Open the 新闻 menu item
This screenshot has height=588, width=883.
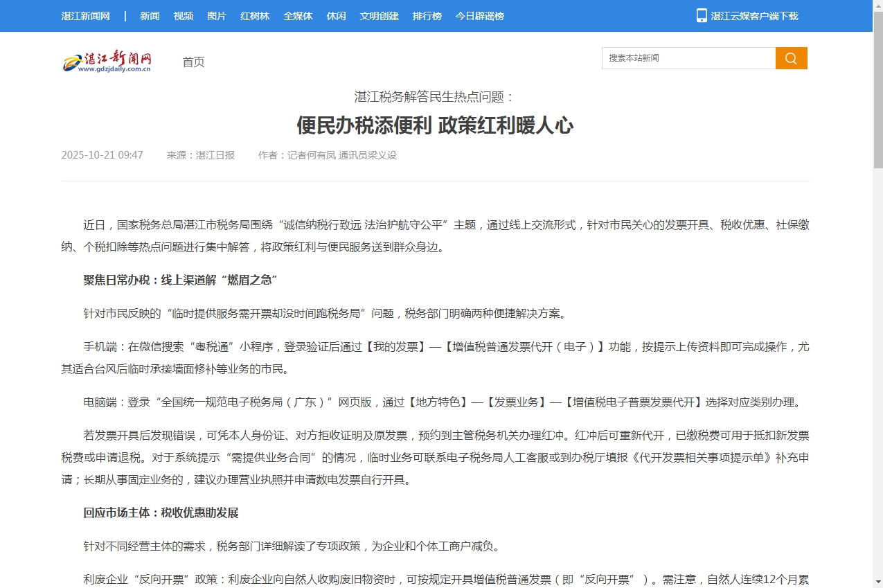click(150, 16)
